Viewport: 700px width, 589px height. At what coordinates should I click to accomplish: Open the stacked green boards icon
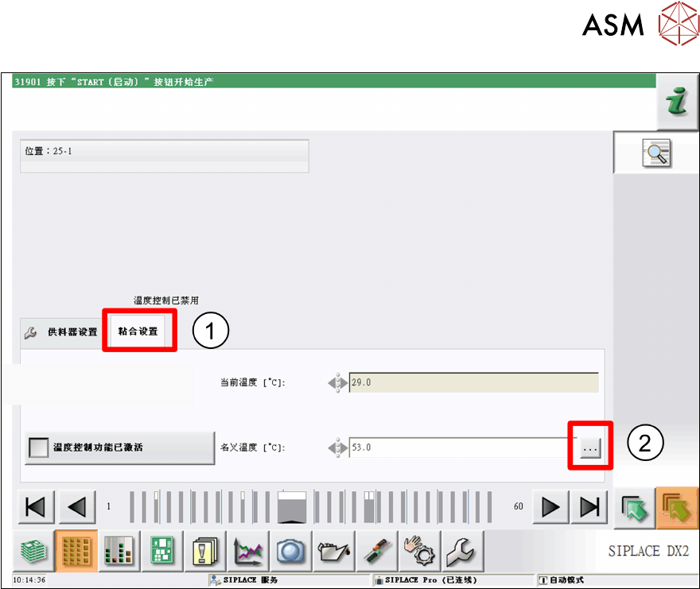coord(33,551)
